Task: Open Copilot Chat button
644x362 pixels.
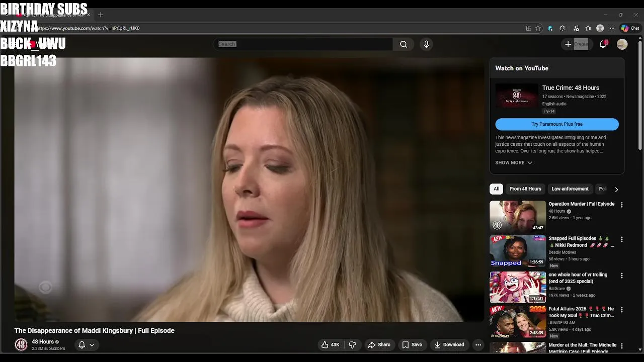Action: point(630,28)
